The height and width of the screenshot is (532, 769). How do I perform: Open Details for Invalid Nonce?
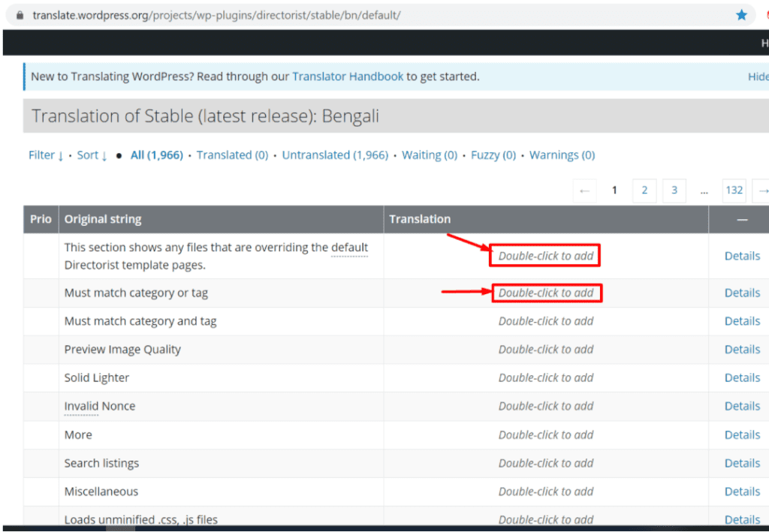(742, 407)
